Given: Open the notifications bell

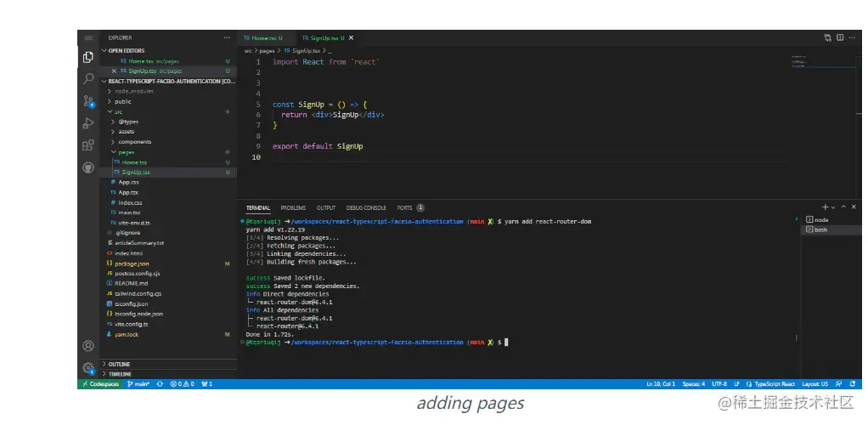Looking at the screenshot, I should pos(852,384).
